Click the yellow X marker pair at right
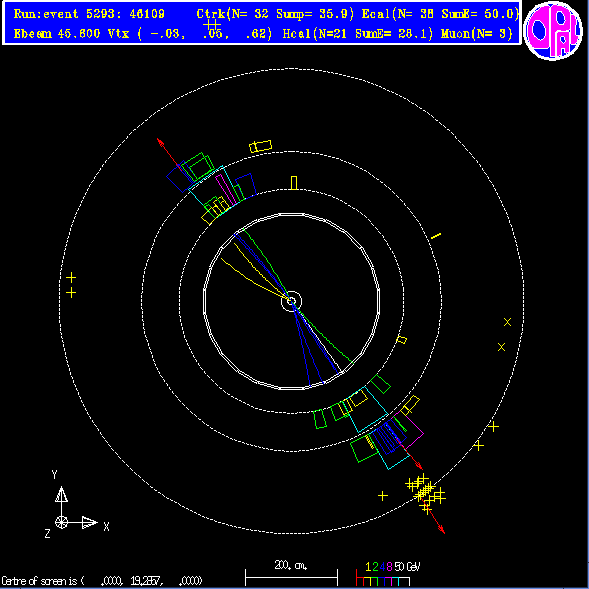Screen dimensions: 589x589 (x=504, y=334)
